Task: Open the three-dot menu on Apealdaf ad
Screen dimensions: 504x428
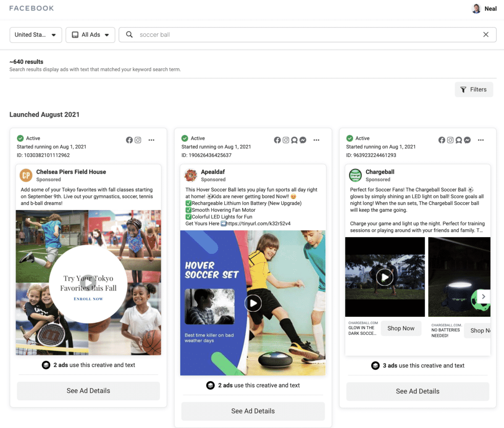Action: click(x=316, y=140)
